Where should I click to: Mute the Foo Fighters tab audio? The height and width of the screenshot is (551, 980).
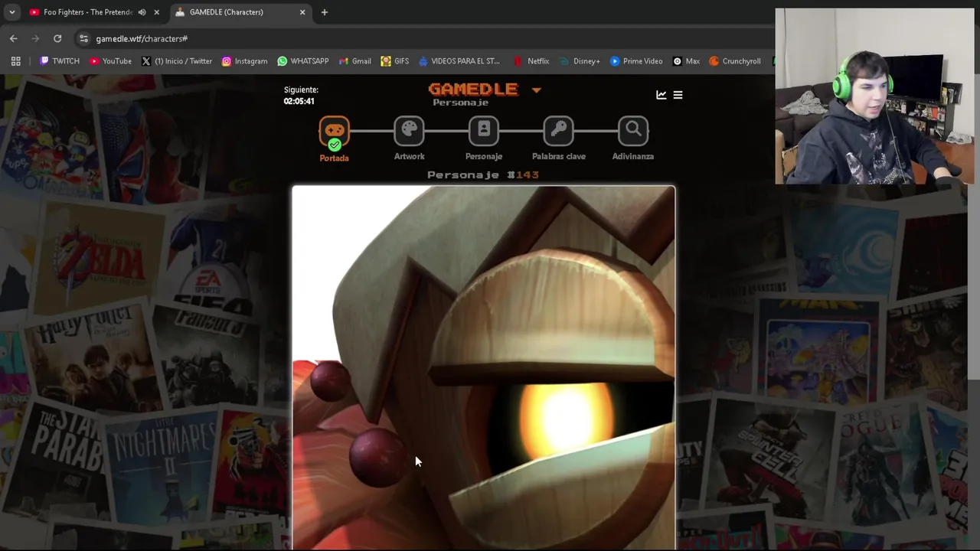pos(142,12)
